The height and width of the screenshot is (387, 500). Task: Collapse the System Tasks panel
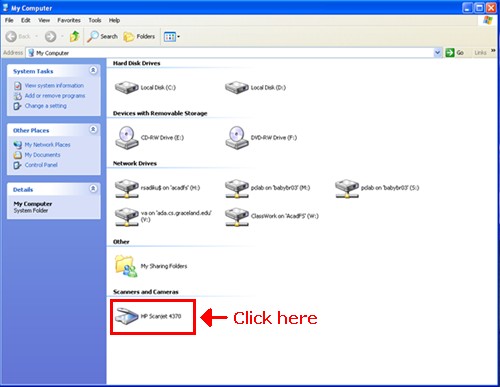pos(93,70)
